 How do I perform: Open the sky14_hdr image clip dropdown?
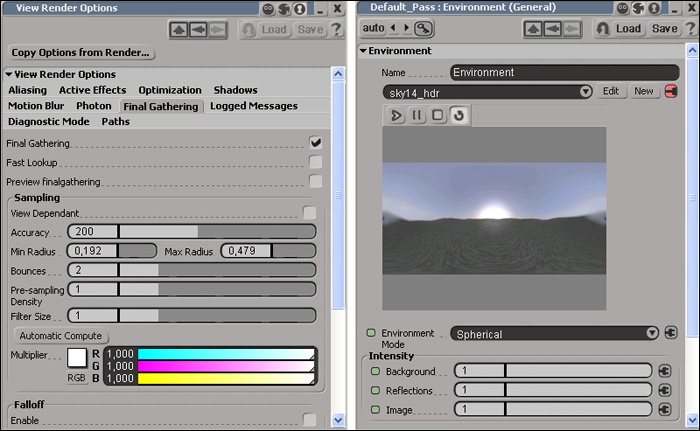488,92
